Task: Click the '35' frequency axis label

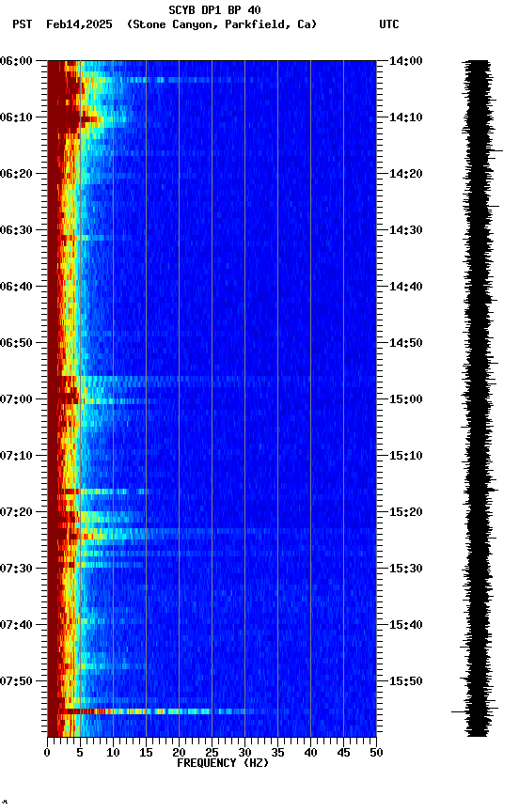Action: pyautogui.click(x=277, y=753)
